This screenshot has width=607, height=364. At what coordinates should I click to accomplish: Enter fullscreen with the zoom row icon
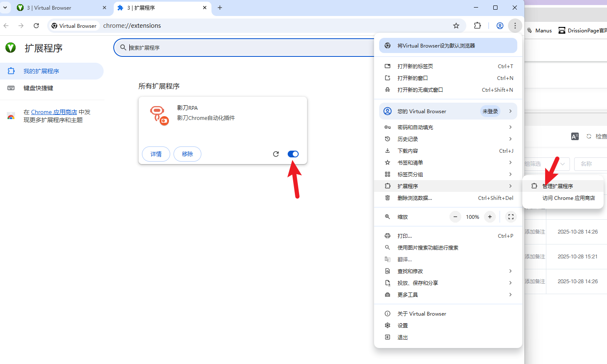(511, 217)
